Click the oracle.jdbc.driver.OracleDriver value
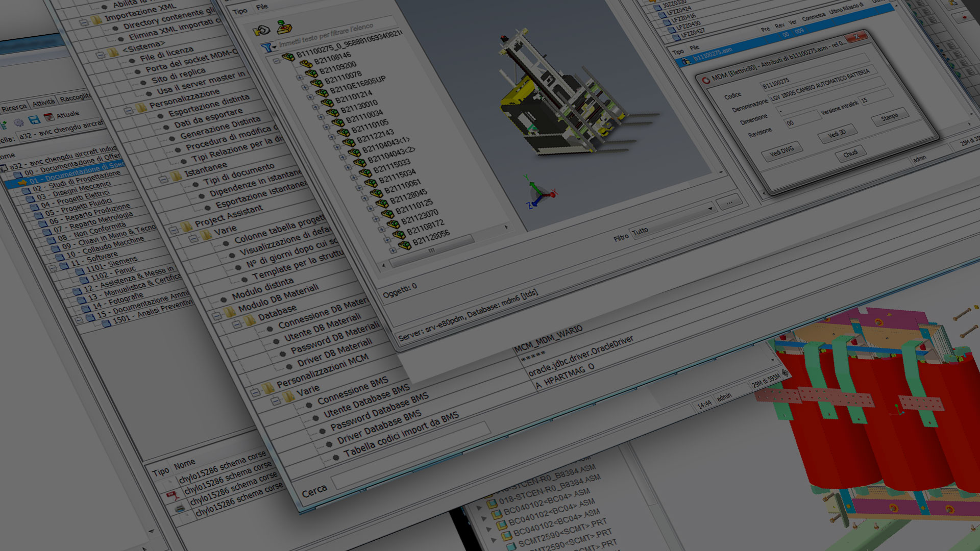Viewport: 980px width, 551px height. coord(581,356)
